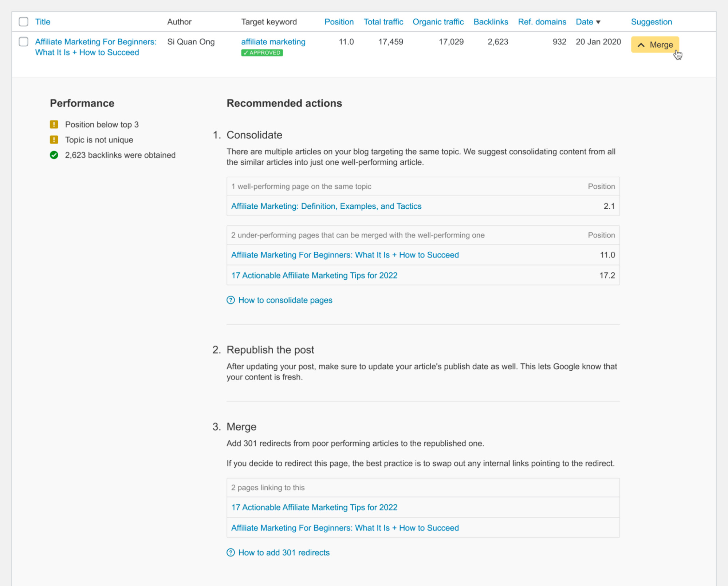This screenshot has height=586, width=728.
Task: Click "How to consolidate pages" help link
Action: coord(285,300)
